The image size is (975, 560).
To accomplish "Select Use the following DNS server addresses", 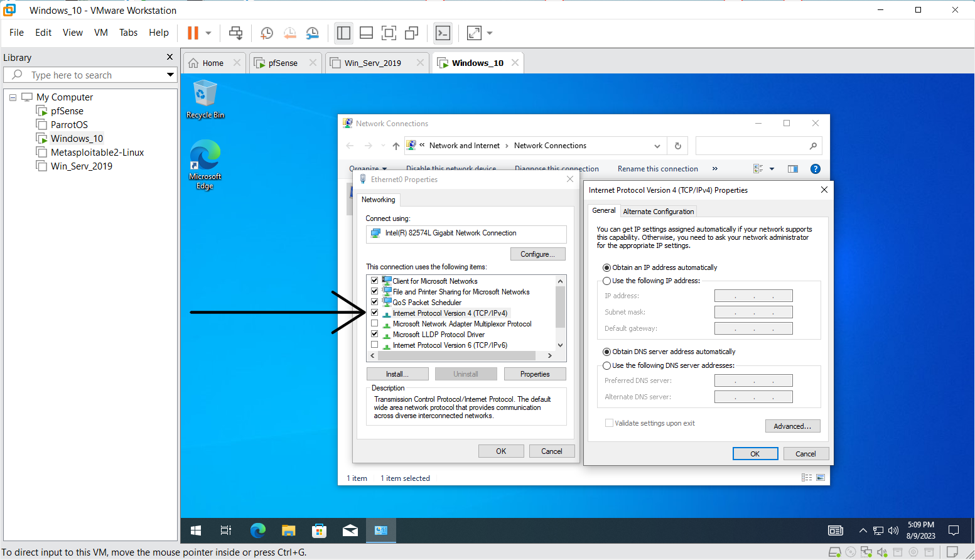I will 607,365.
